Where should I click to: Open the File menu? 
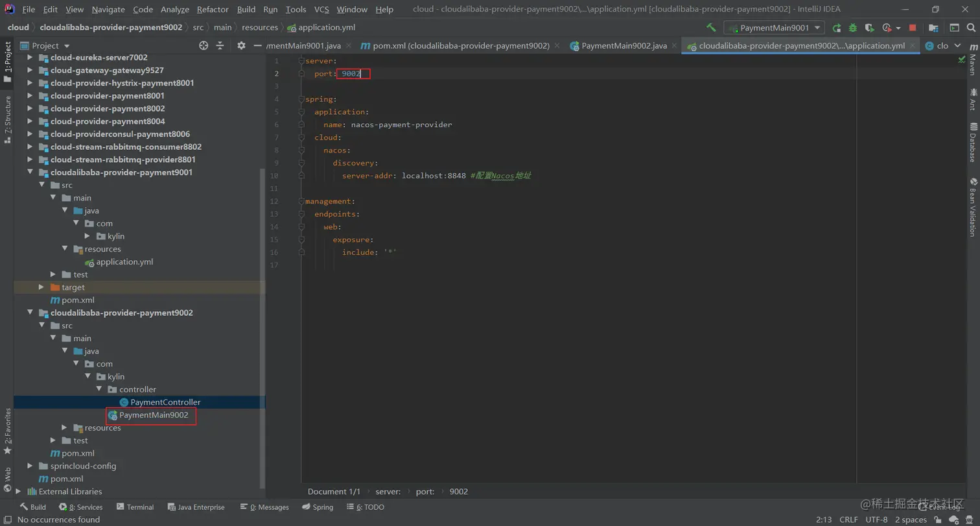tap(29, 9)
